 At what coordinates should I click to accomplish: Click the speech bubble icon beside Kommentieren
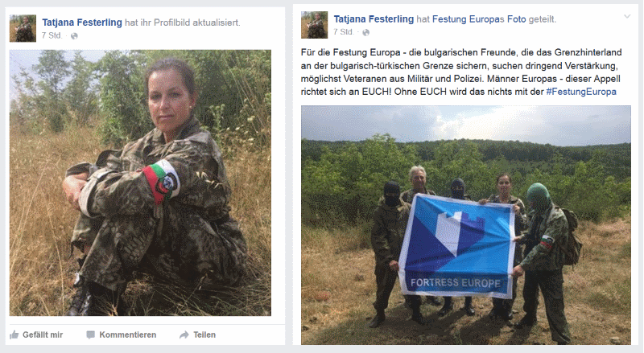click(x=90, y=335)
